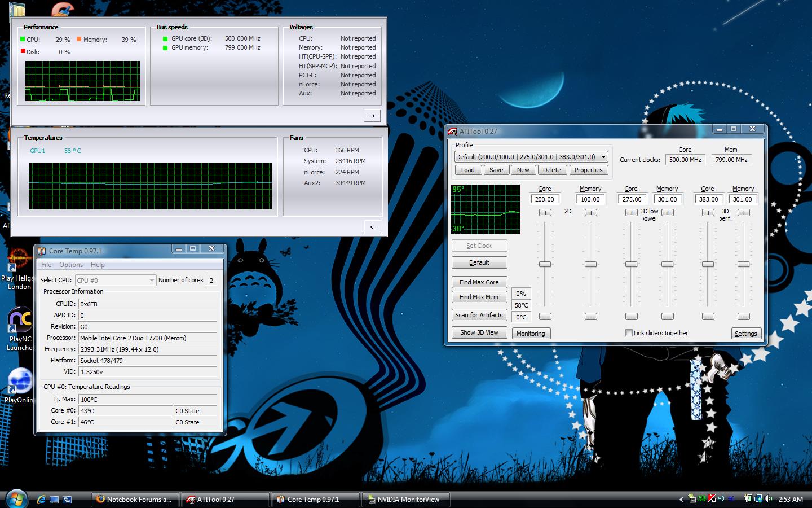Screen dimensions: 812x508
Task: Increase 2D Core clock with plus button
Action: pyautogui.click(x=545, y=213)
